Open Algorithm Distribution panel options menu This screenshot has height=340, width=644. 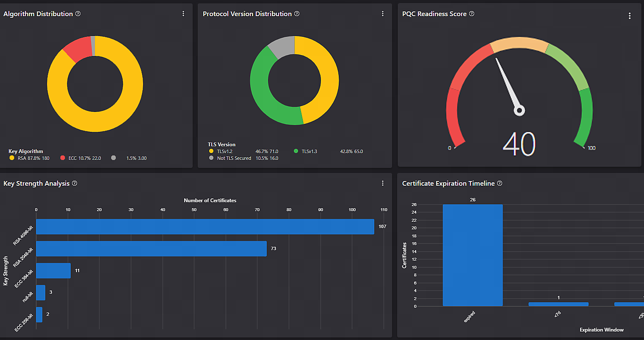(x=183, y=14)
